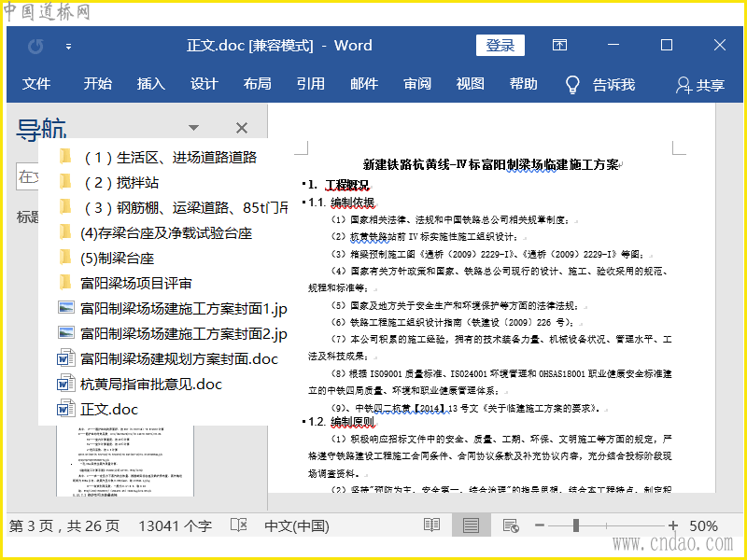
Task: Click the 登录 (Sign in) button
Action: (x=500, y=46)
